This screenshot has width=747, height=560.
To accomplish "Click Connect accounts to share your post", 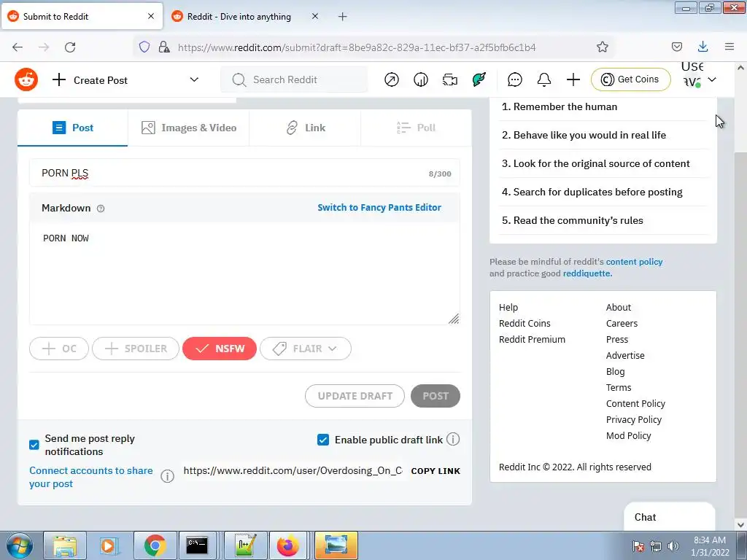I will pos(91,477).
